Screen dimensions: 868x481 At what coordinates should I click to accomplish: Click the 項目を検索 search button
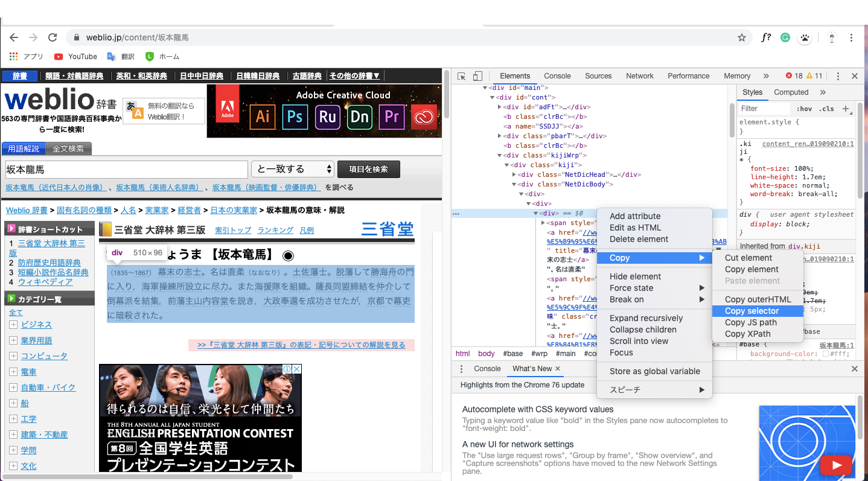[369, 169]
